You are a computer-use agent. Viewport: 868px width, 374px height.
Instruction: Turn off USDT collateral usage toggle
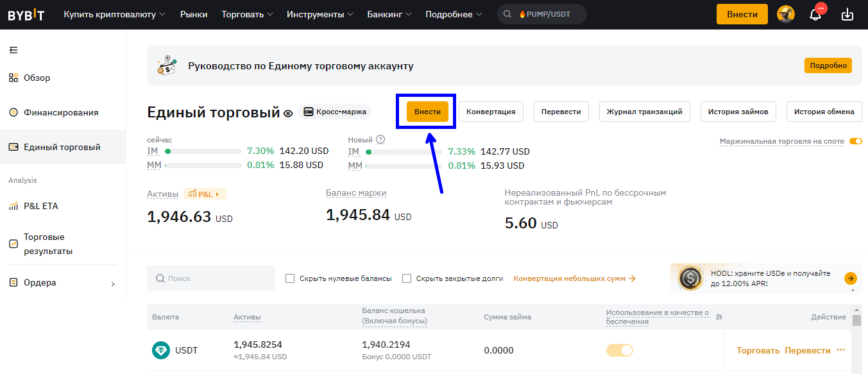[x=620, y=350]
